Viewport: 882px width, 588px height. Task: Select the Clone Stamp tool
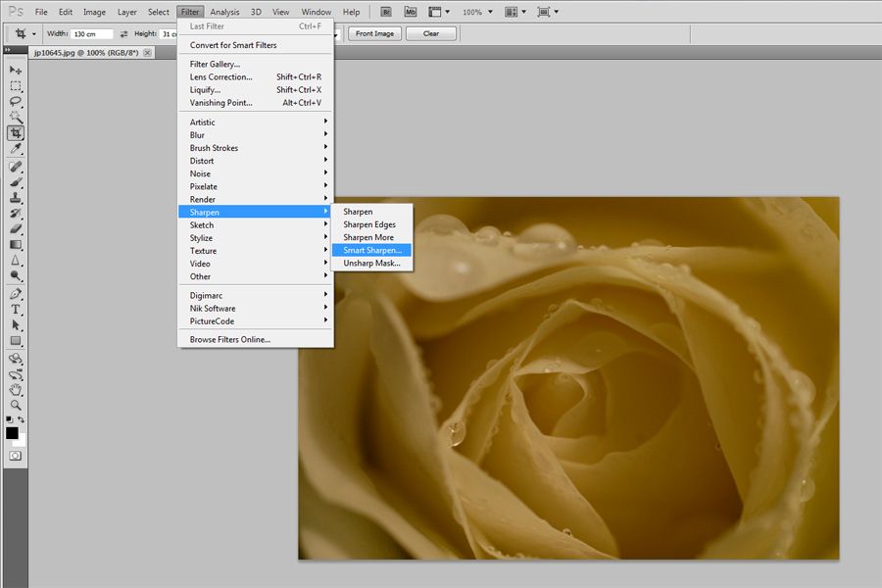[15, 198]
